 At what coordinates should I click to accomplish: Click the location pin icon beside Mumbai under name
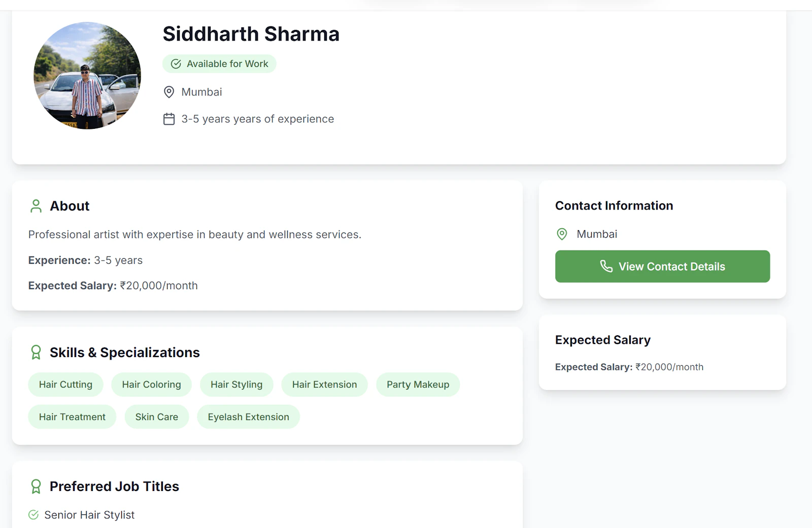(x=169, y=92)
